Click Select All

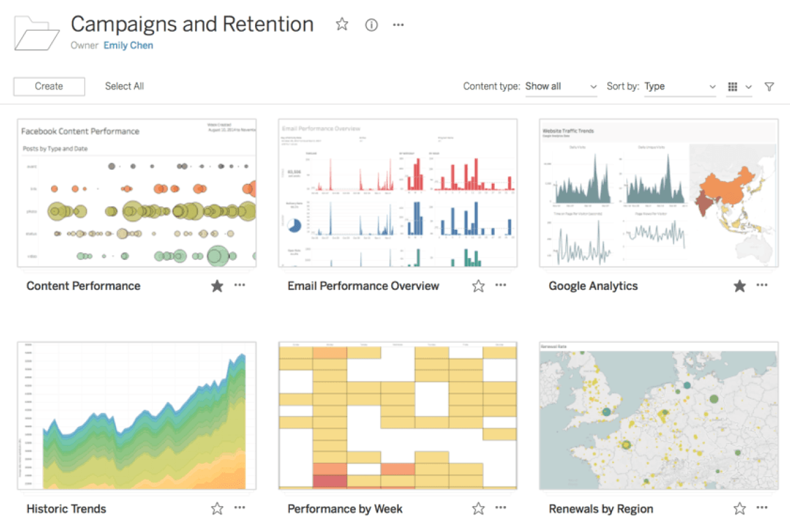(124, 86)
